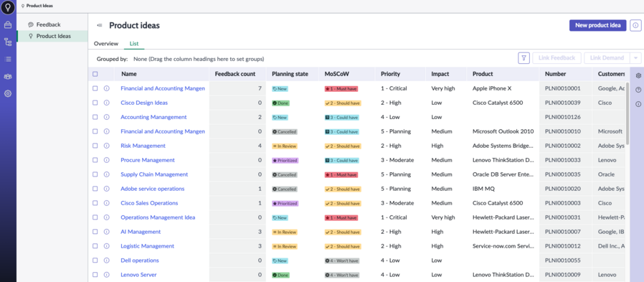This screenshot has width=644, height=282.
Task: Open info icon for Accounting Manangement row
Action: click(106, 117)
